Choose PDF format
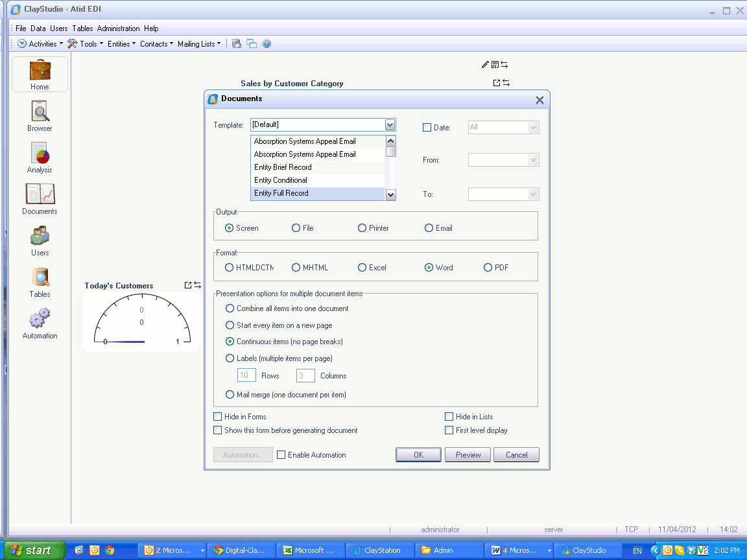Image resolution: width=747 pixels, height=560 pixels. (x=488, y=268)
